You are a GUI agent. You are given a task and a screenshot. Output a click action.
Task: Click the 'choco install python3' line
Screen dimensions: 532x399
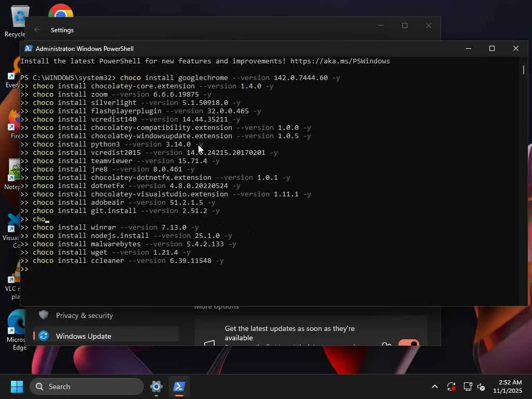(118, 144)
